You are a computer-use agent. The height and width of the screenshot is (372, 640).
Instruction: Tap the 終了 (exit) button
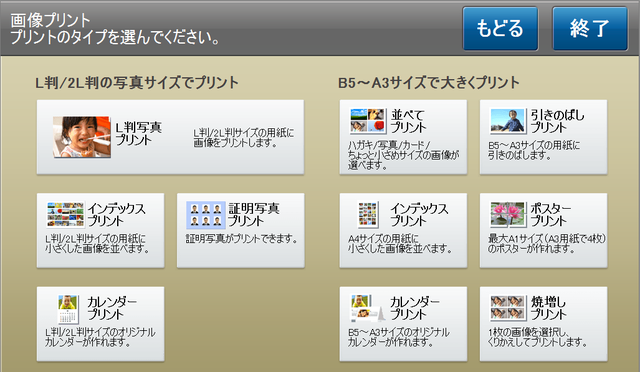coord(590,29)
